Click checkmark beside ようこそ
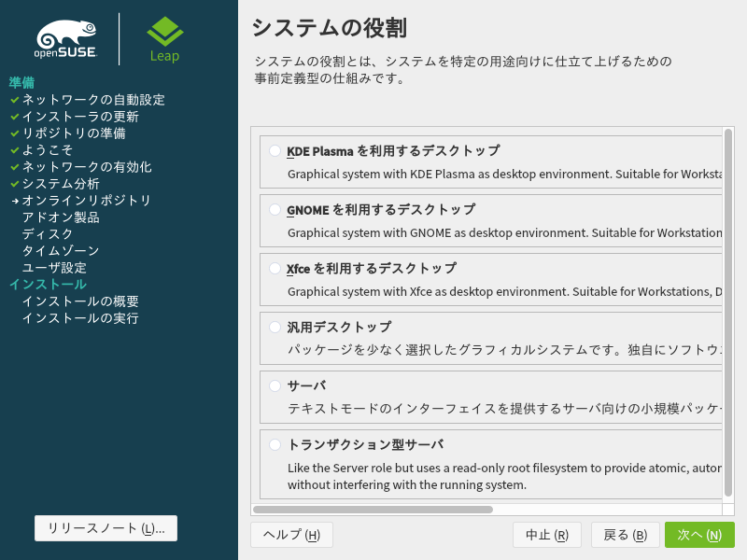 pyautogui.click(x=15, y=150)
